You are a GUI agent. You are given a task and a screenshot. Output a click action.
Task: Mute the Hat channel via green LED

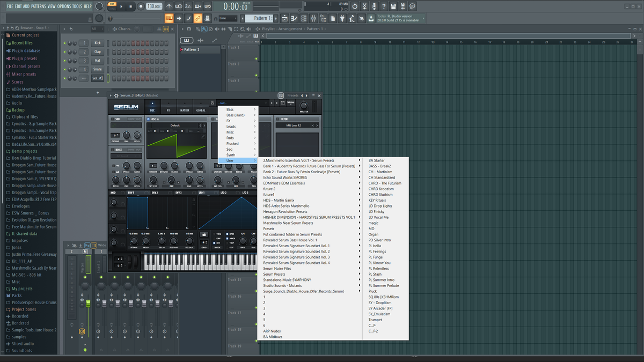pyautogui.click(x=64, y=61)
